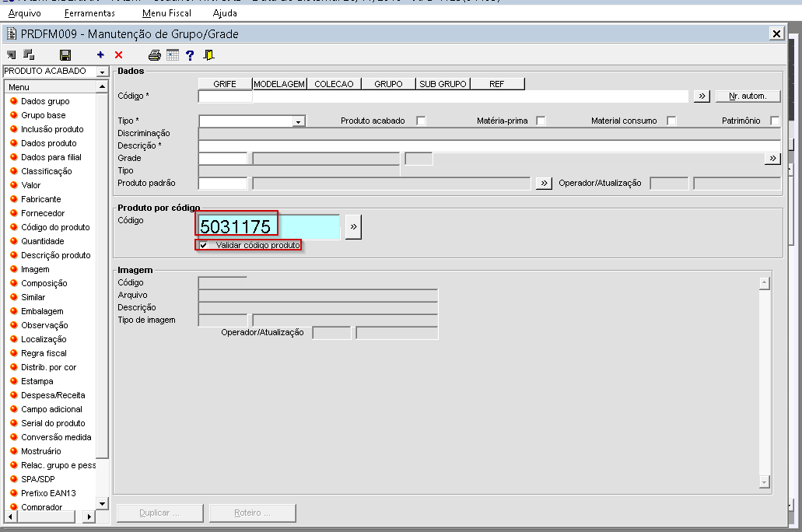Open Fabricante in side menu
Image resolution: width=802 pixels, height=532 pixels.
(x=40, y=199)
